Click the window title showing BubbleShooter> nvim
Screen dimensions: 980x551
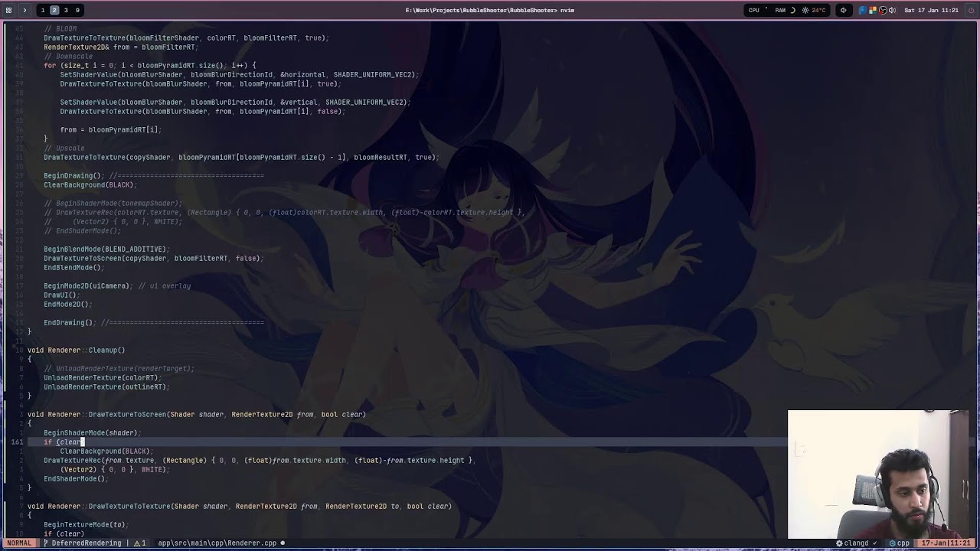click(490, 10)
